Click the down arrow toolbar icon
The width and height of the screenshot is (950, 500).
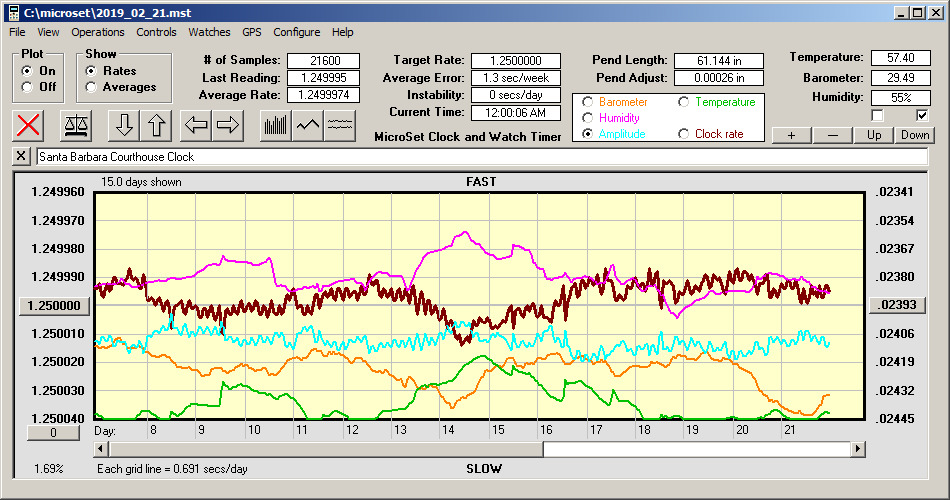point(124,125)
